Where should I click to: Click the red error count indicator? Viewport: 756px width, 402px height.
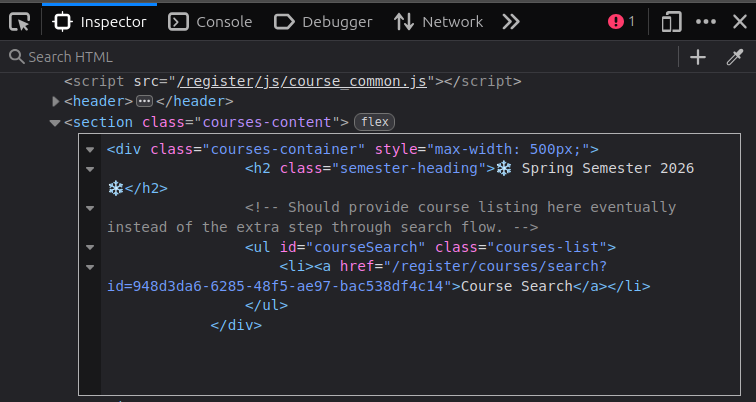click(621, 22)
